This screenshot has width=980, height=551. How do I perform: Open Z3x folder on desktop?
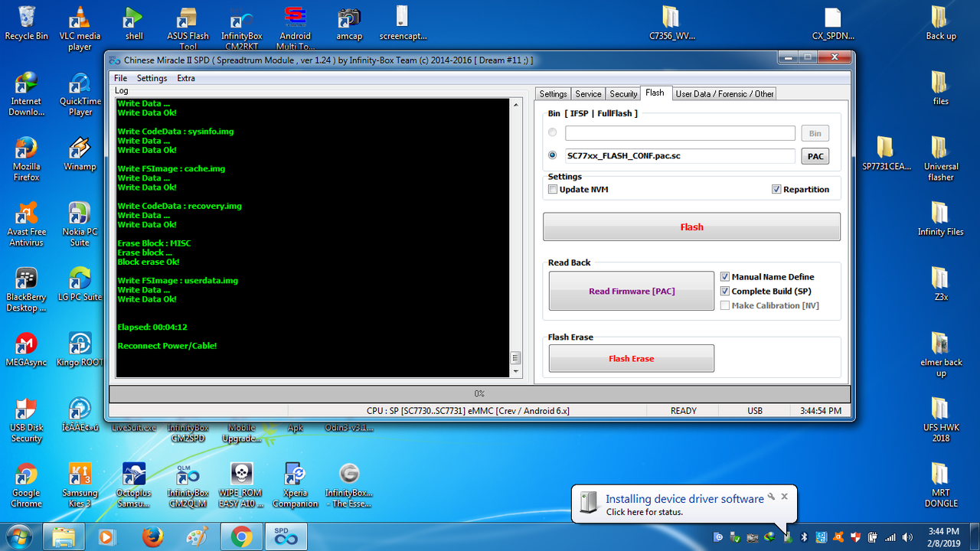click(x=940, y=284)
